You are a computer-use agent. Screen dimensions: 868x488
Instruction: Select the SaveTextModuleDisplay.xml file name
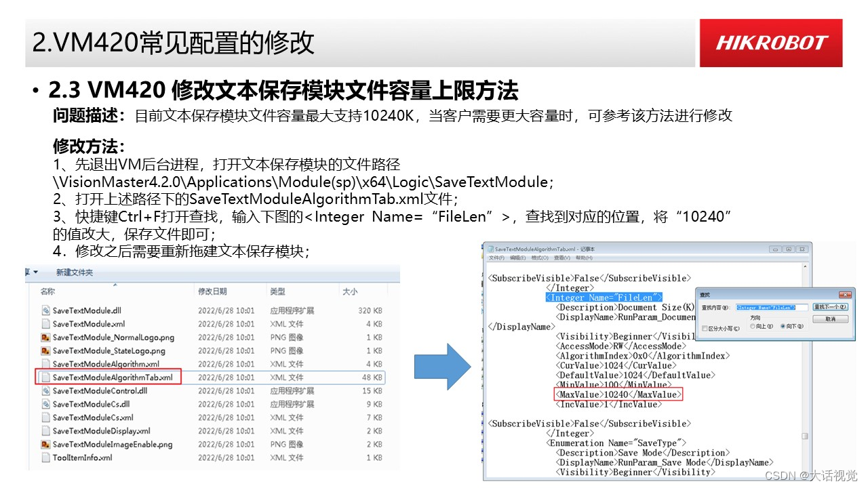tap(102, 431)
